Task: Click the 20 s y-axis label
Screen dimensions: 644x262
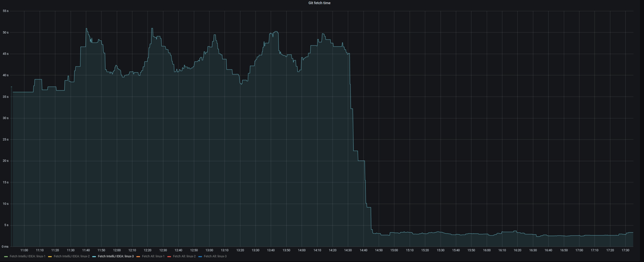Action: 6,161
